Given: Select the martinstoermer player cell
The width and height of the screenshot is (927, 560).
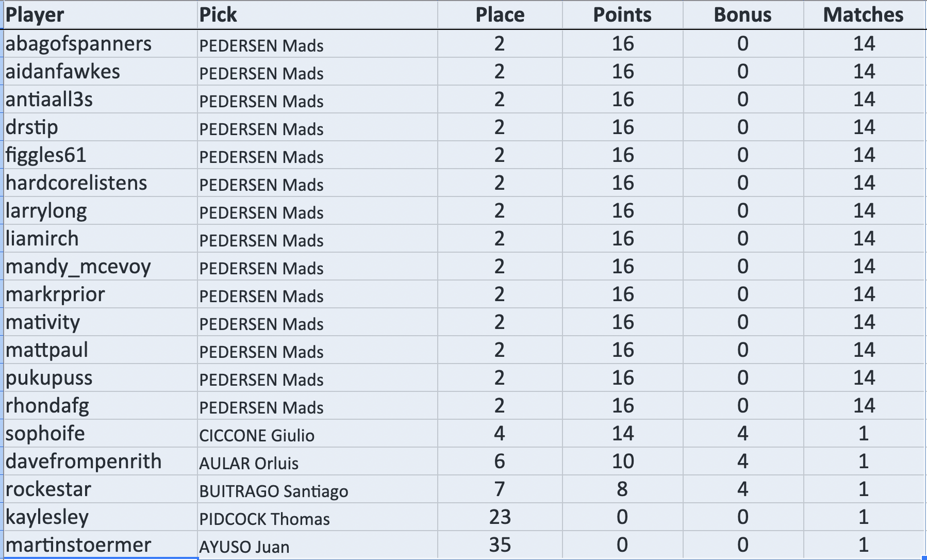Looking at the screenshot, I should coord(78,545).
